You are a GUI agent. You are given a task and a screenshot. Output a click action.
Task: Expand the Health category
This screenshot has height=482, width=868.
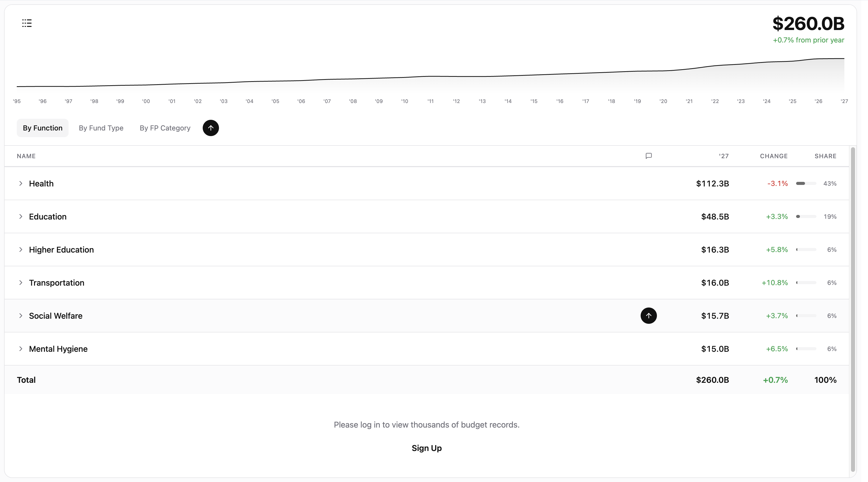click(21, 183)
